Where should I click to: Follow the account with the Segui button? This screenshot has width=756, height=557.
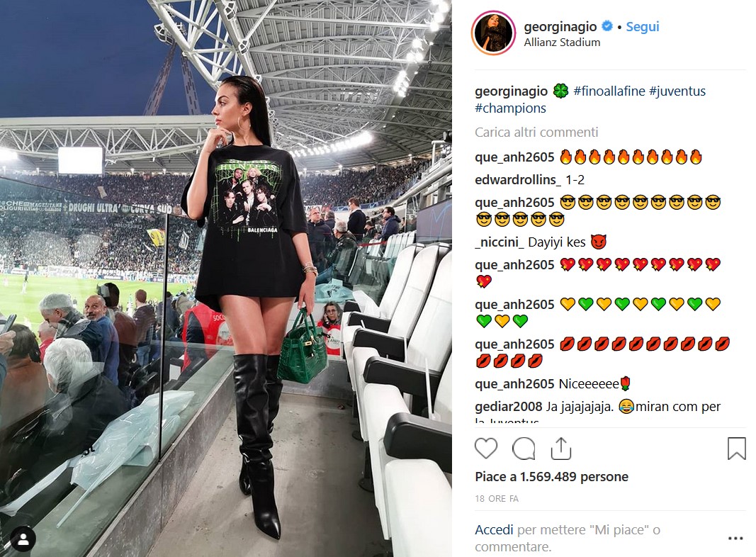[642, 27]
